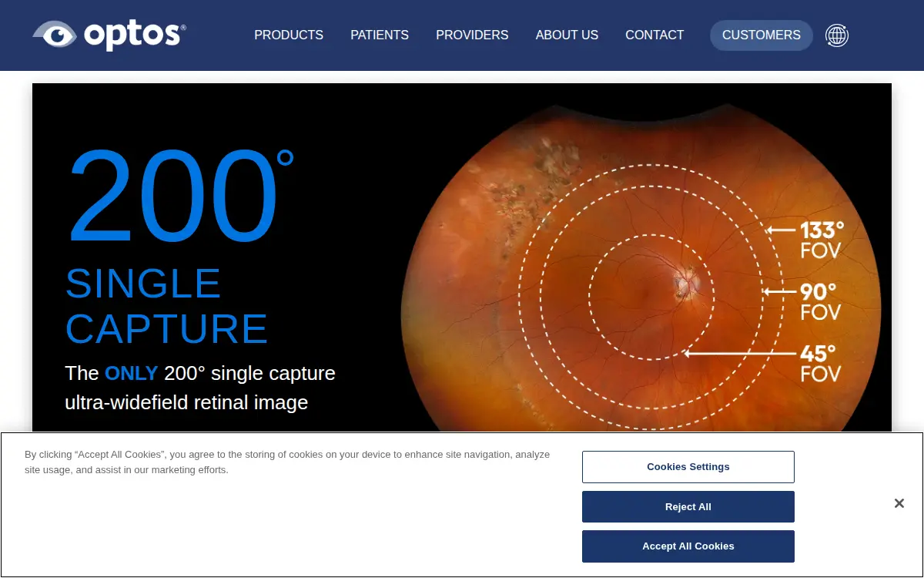Open Cookies Settings
This screenshot has width=924, height=578.
click(x=688, y=467)
